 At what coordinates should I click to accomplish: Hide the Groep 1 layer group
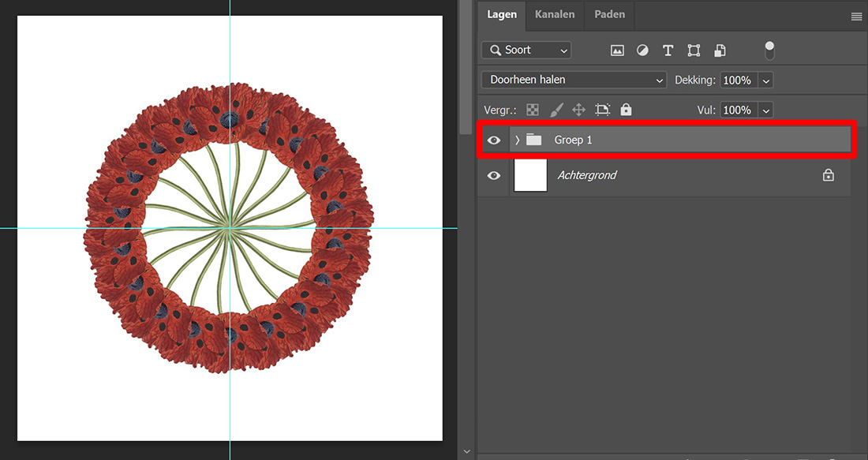point(493,140)
